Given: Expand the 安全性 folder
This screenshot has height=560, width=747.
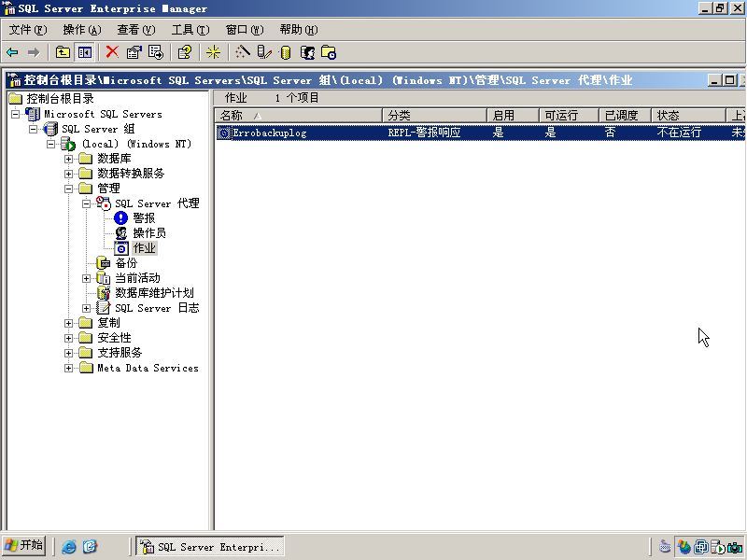Looking at the screenshot, I should tap(68, 338).
